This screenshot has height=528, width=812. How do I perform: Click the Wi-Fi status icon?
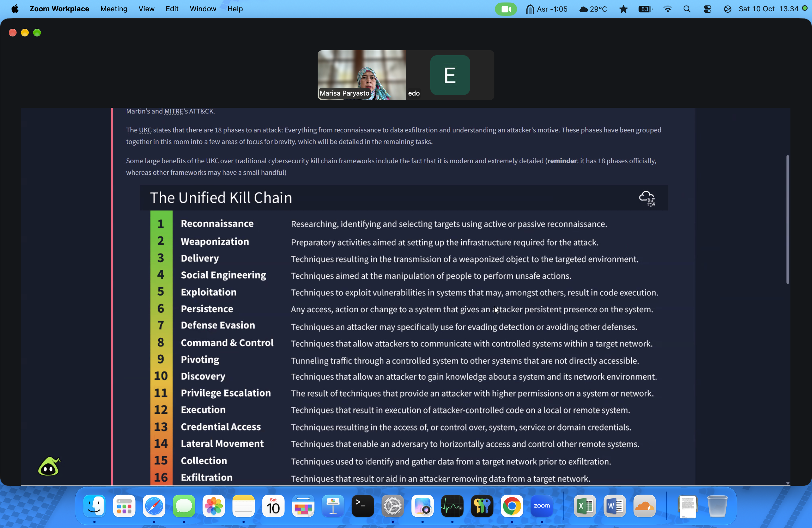667,9
